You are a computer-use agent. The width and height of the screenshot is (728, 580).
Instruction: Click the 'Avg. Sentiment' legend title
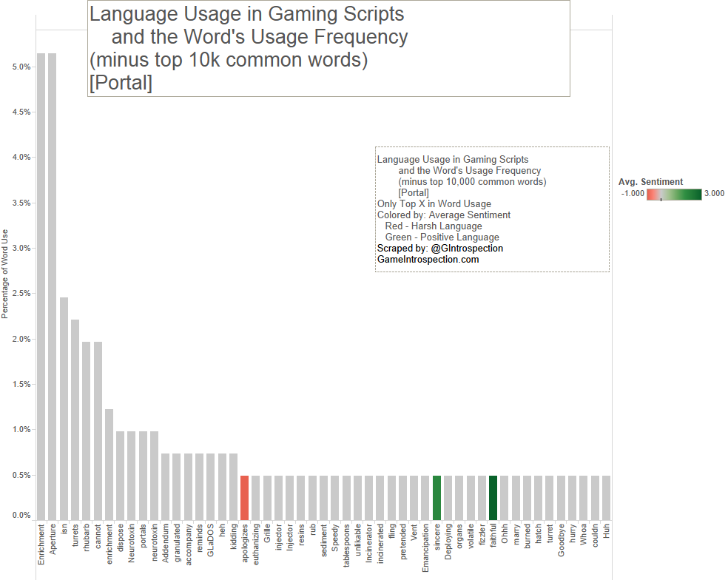[650, 182]
